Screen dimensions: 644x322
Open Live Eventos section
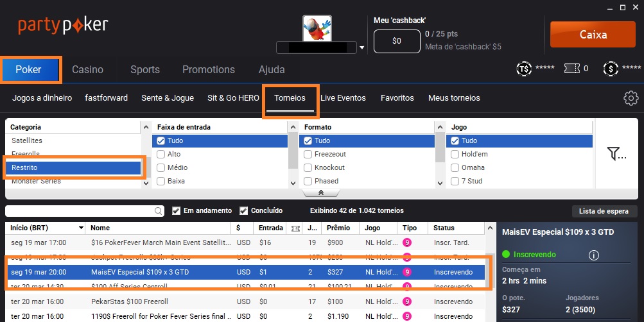(x=343, y=98)
